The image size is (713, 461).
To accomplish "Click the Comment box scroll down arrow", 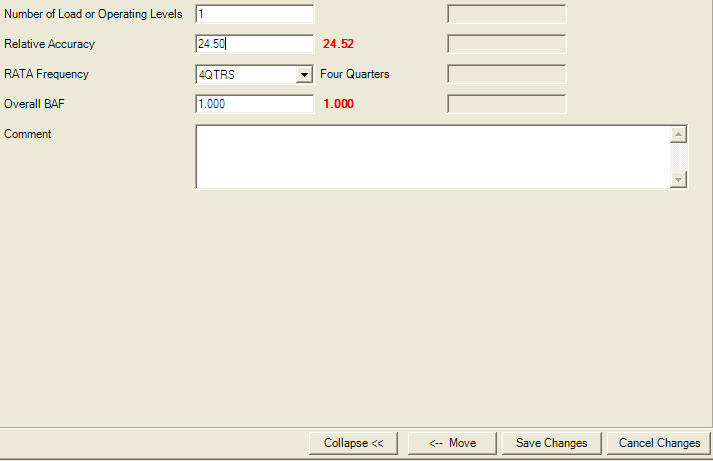I will click(678, 180).
